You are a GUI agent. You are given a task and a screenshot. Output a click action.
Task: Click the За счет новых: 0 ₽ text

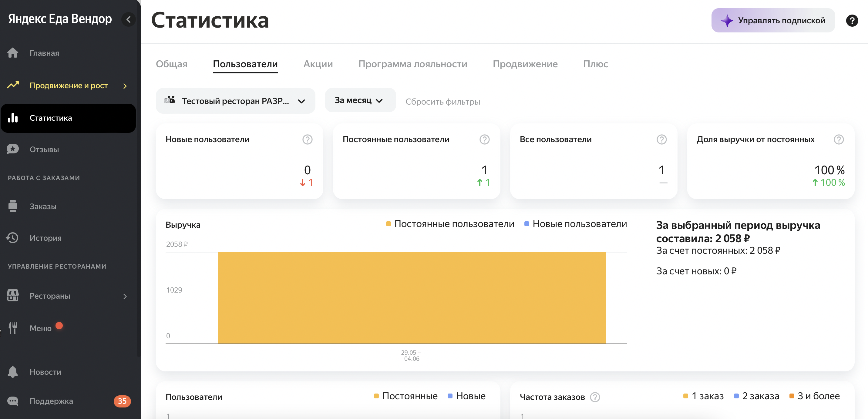tap(696, 271)
